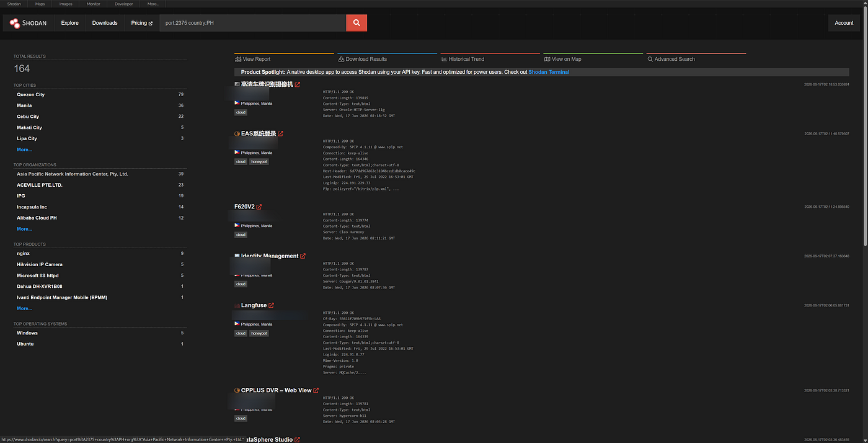Click honeypot tag under EAS系统登录
This screenshot has width=868, height=443.
(x=259, y=161)
